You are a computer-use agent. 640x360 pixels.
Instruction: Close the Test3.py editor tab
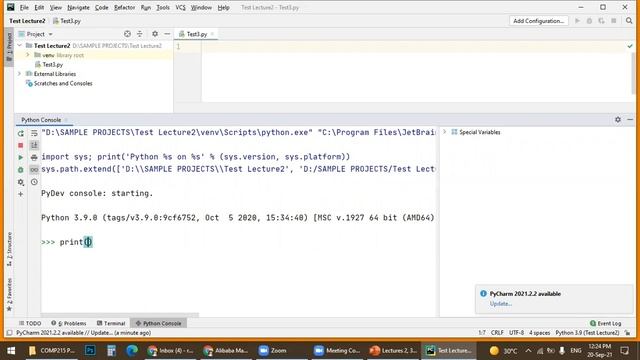212,34
